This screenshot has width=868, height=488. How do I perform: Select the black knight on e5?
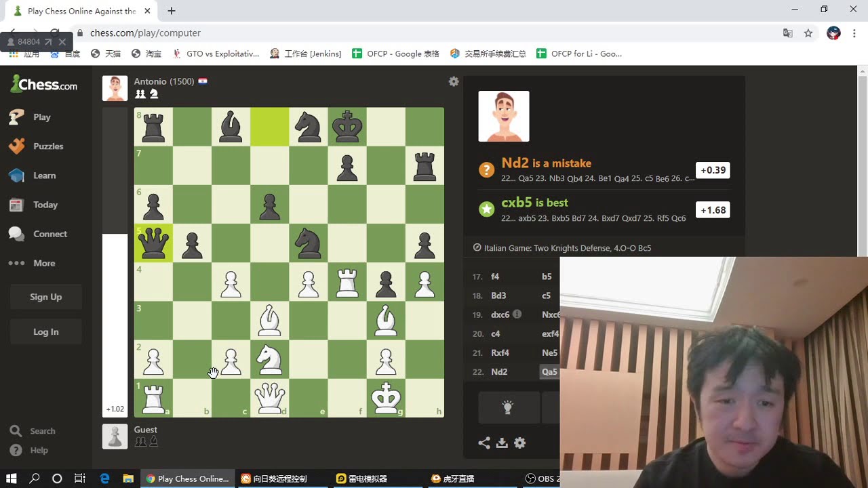point(309,243)
